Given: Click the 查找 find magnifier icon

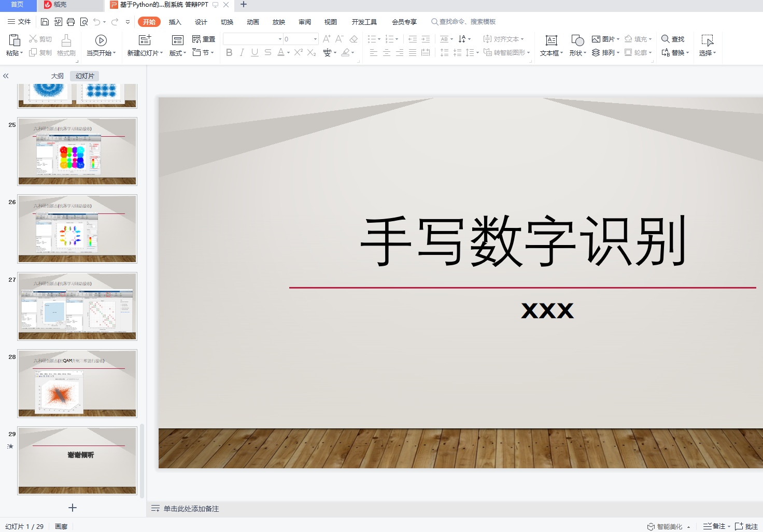Looking at the screenshot, I should (x=673, y=39).
